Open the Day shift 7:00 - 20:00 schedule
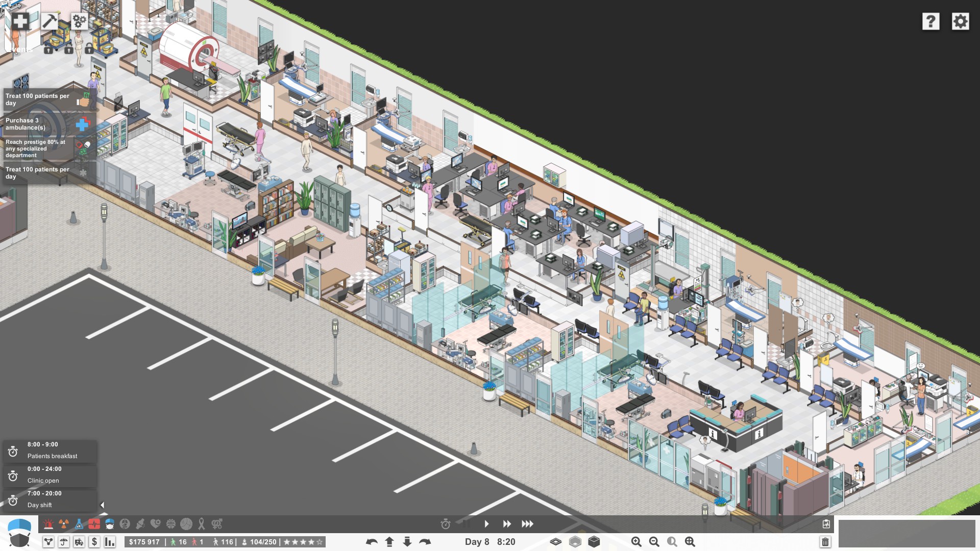The image size is (980, 551). (50, 499)
